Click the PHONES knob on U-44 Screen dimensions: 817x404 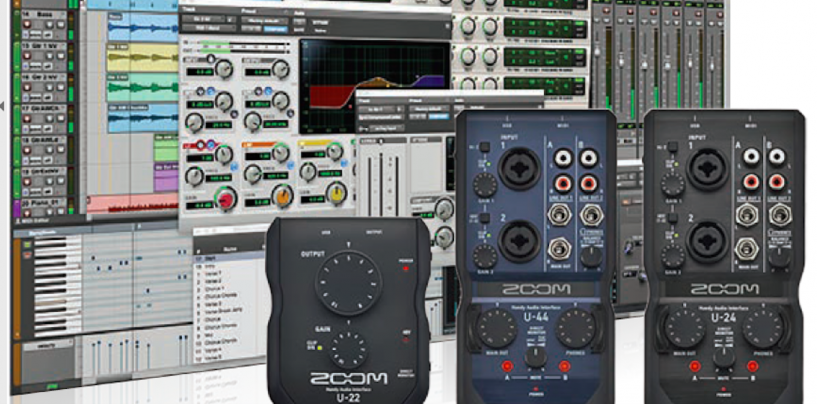[x=576, y=328]
